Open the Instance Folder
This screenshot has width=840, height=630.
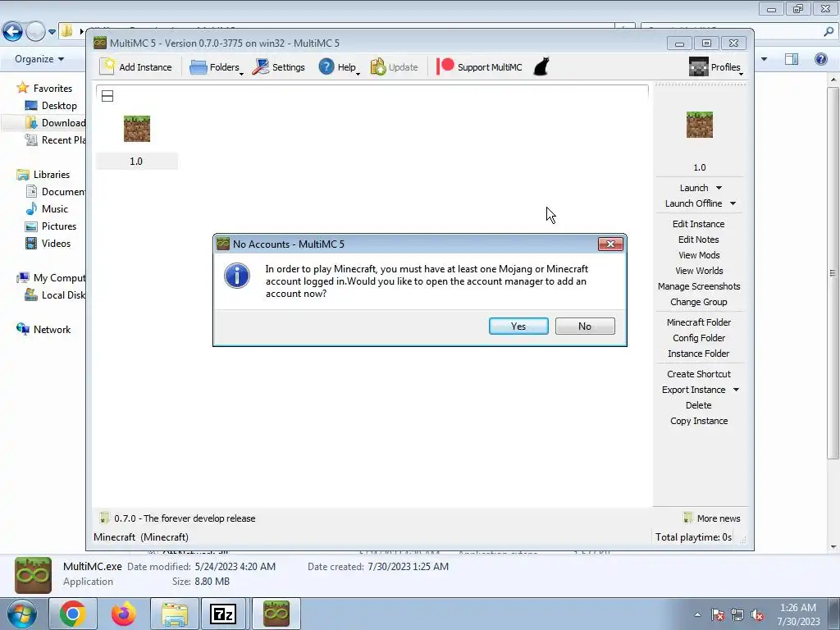click(699, 353)
